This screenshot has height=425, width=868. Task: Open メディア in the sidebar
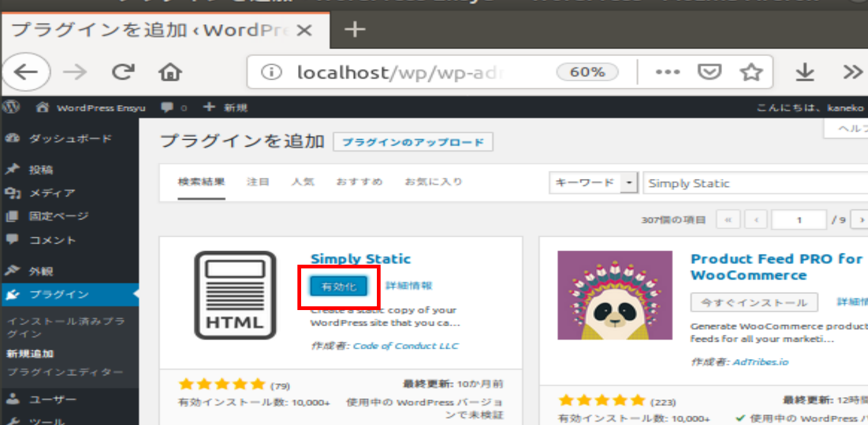[70, 193]
